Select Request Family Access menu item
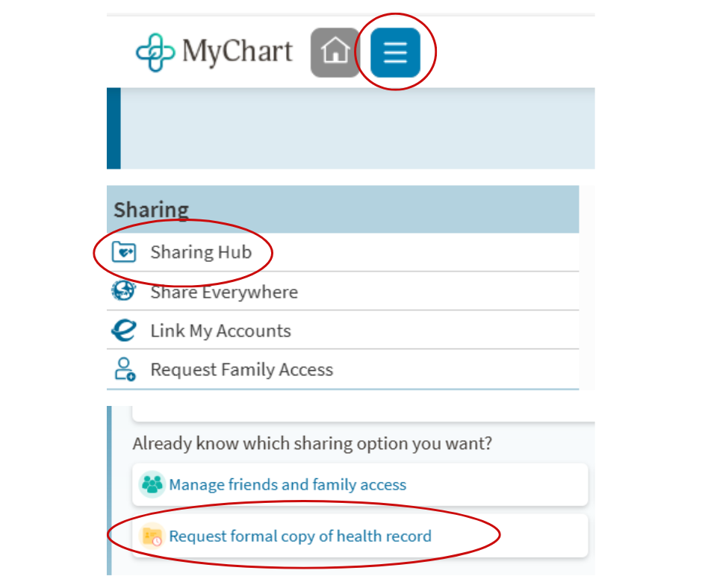This screenshot has height=588, width=702. click(x=241, y=369)
